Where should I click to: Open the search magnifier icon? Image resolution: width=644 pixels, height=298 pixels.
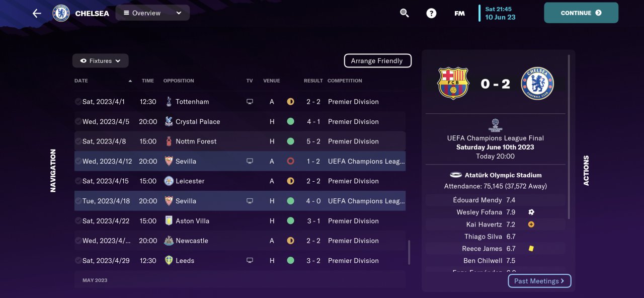[x=405, y=13]
